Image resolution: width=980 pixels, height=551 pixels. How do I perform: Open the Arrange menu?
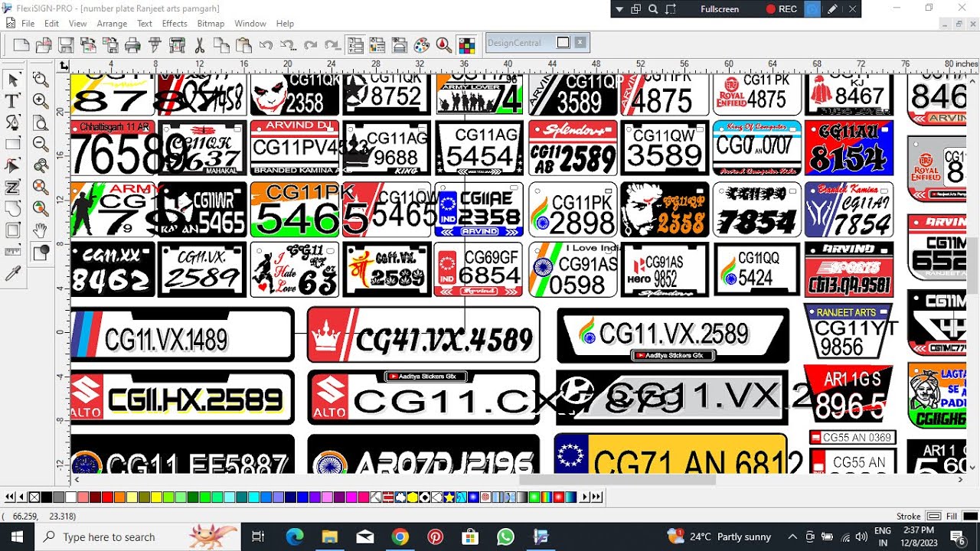click(112, 24)
